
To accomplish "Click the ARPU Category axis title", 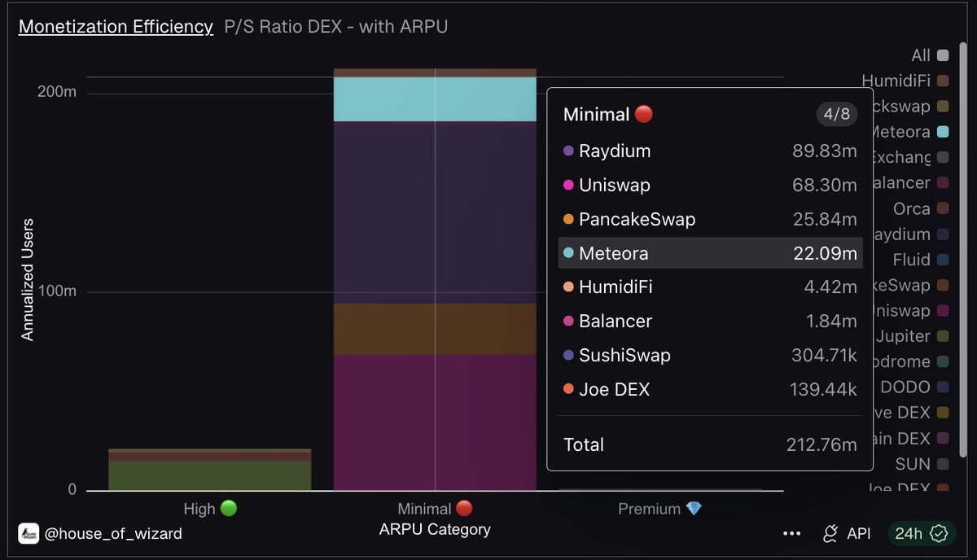I will [x=435, y=529].
